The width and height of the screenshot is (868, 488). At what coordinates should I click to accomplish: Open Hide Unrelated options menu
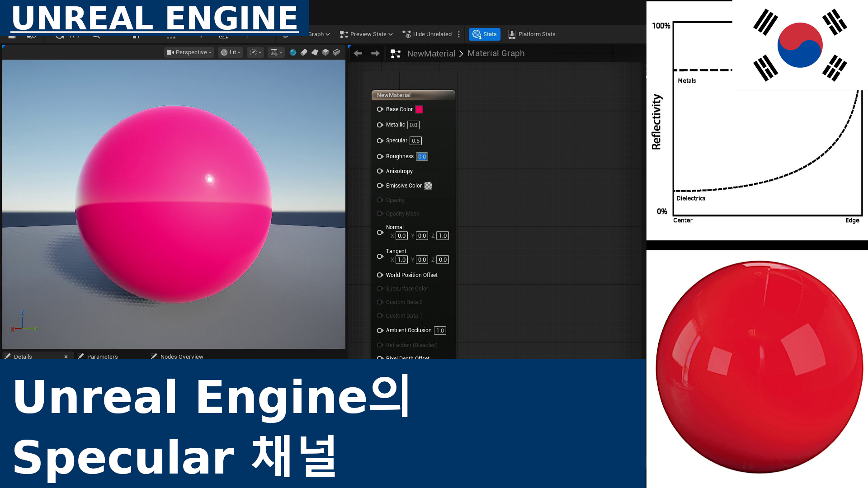coord(459,34)
